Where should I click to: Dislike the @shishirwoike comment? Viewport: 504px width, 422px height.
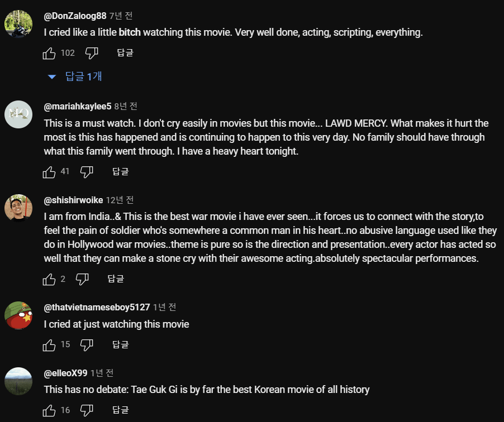pyautogui.click(x=82, y=279)
